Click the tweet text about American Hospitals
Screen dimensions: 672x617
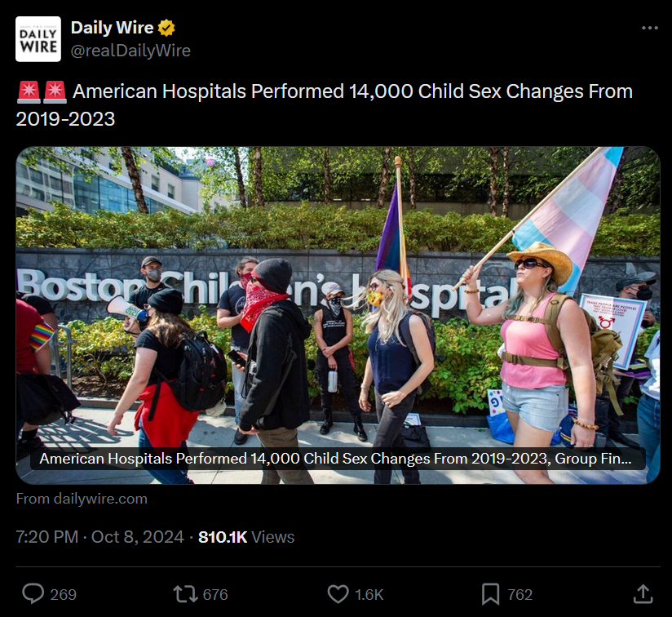coord(325,105)
